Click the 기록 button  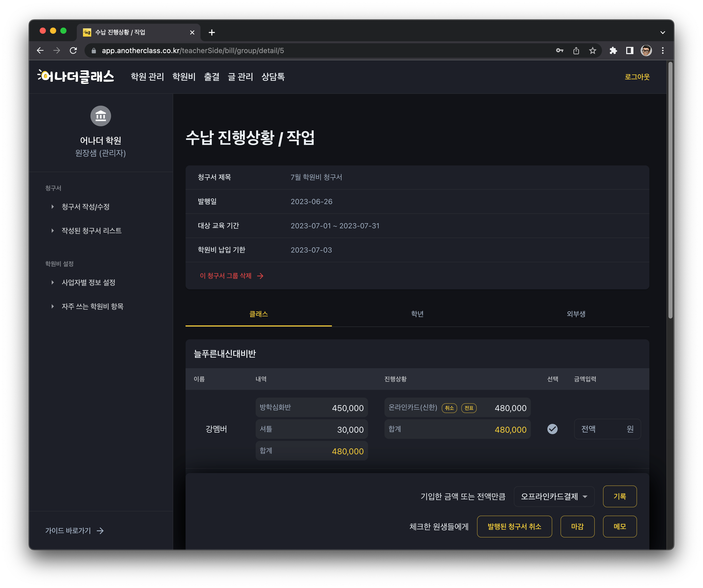pyautogui.click(x=620, y=496)
